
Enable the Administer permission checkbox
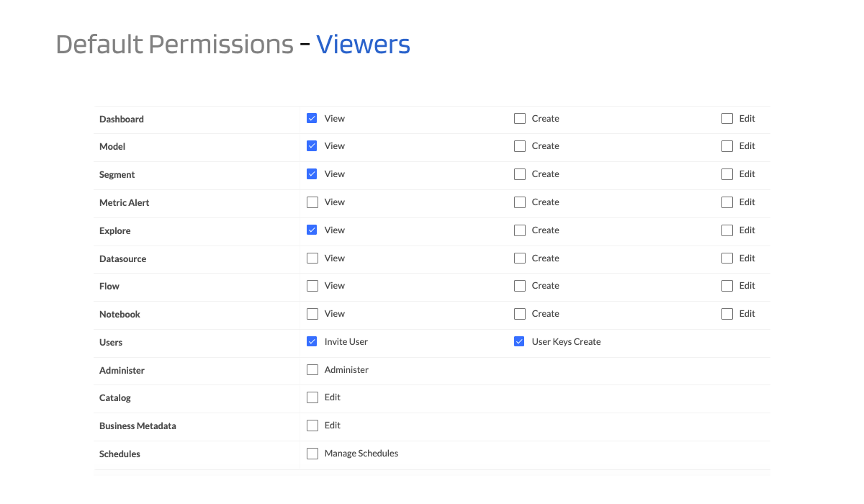click(x=312, y=369)
